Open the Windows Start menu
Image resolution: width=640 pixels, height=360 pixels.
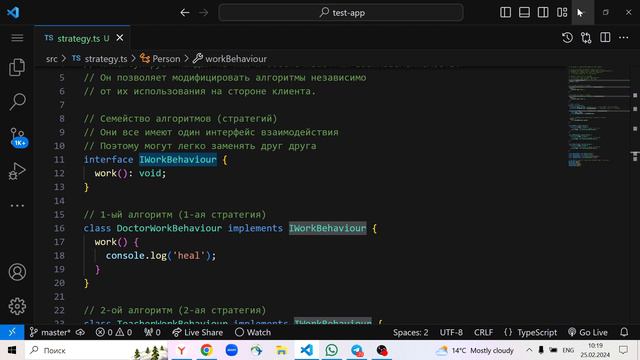(x=12, y=350)
